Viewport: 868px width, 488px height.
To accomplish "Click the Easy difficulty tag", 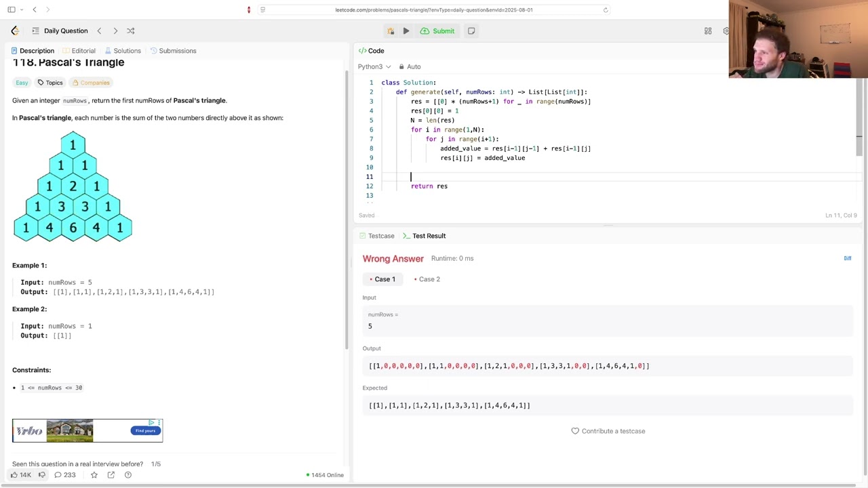I will (x=22, y=83).
